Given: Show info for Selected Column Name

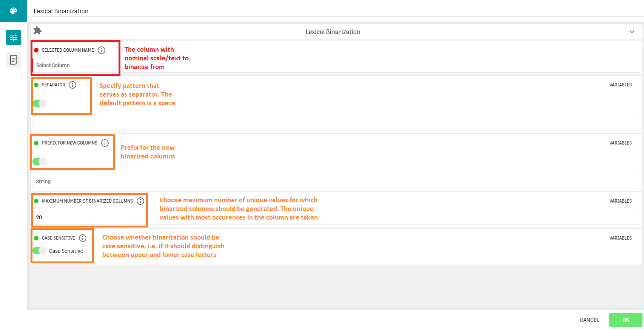Looking at the screenshot, I should pos(102,50).
